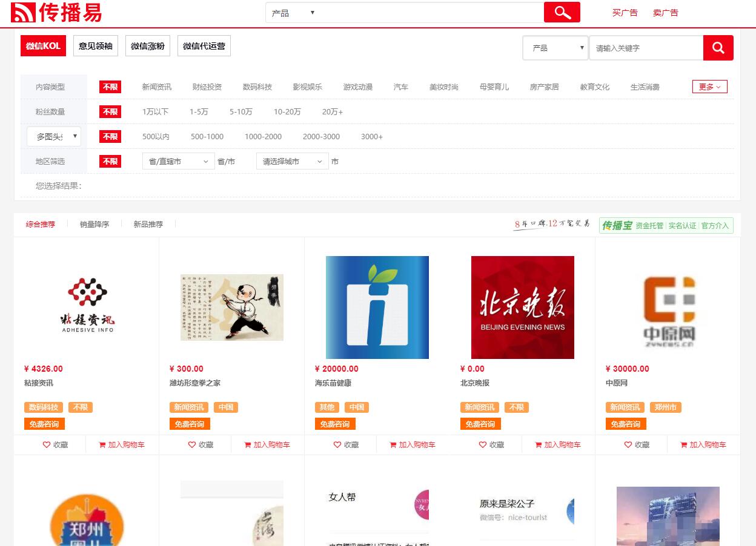Filter content by 数码科技
The height and width of the screenshot is (546, 756).
(257, 87)
